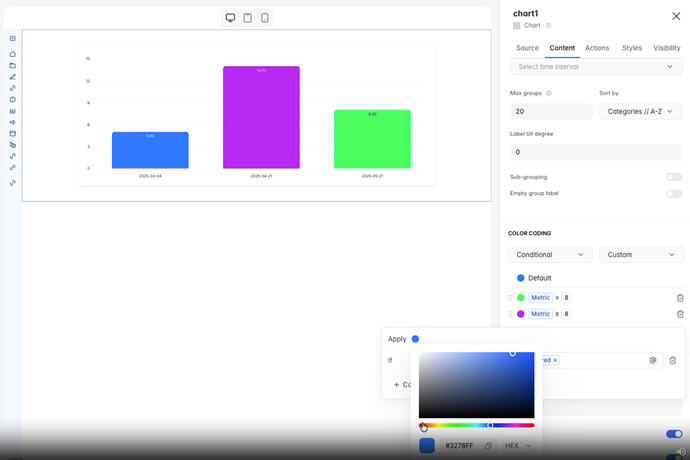
Task: Click the @ variable icon in condition field
Action: click(x=653, y=361)
